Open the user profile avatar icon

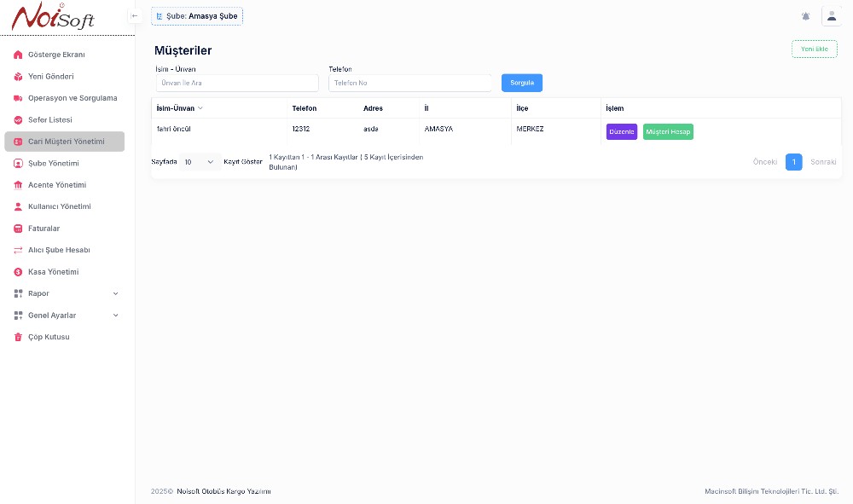click(x=832, y=16)
